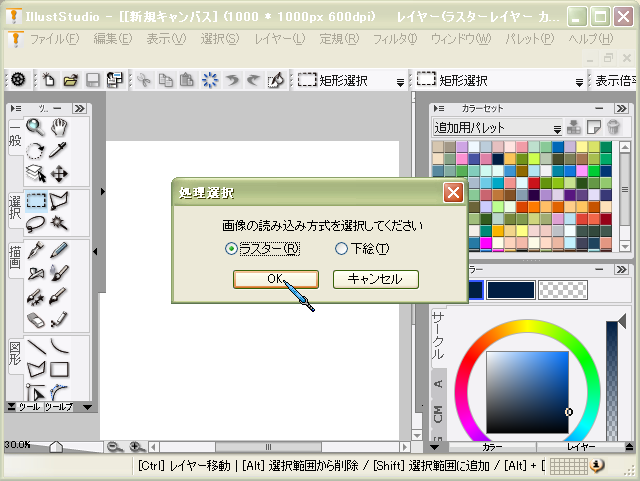Open the 追加用パレット dropdown

[498, 127]
